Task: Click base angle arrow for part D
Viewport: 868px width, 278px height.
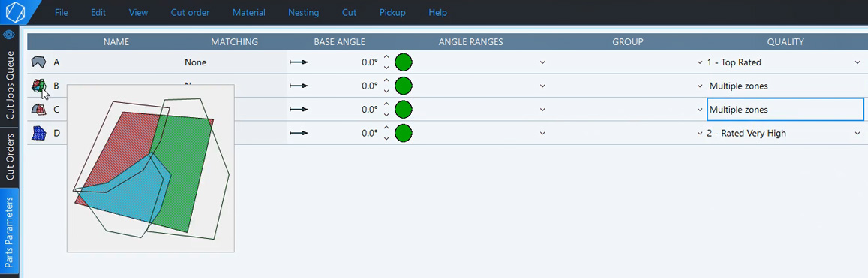Action: click(299, 133)
